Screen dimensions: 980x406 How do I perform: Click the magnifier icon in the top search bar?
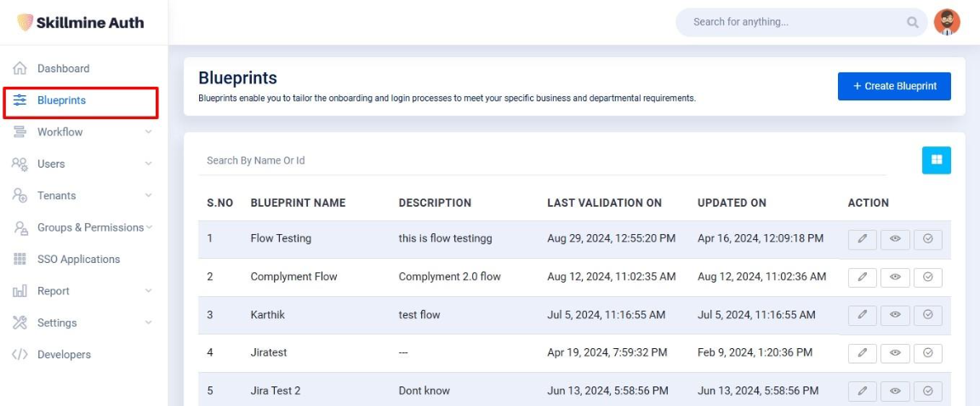pos(913,22)
